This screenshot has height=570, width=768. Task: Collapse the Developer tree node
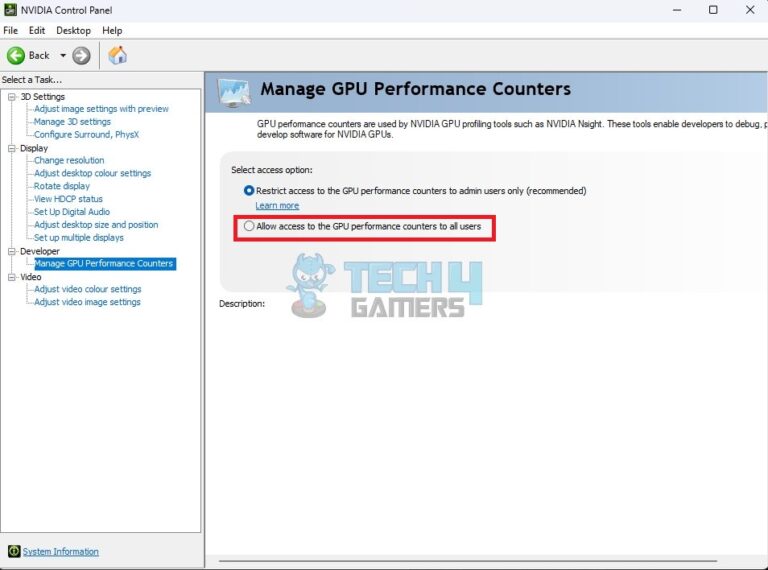12,251
